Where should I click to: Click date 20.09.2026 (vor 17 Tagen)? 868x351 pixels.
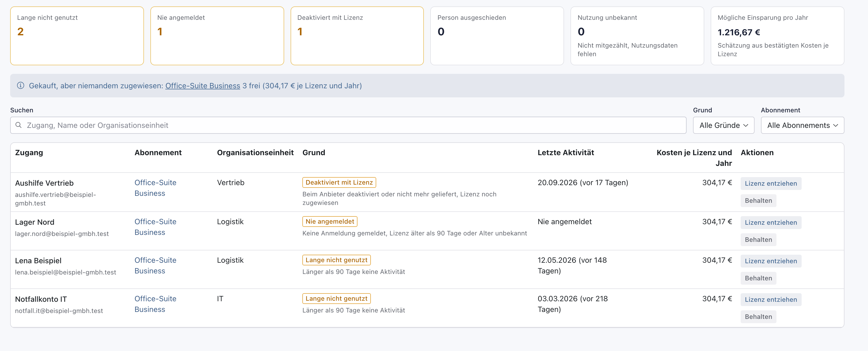click(x=583, y=182)
